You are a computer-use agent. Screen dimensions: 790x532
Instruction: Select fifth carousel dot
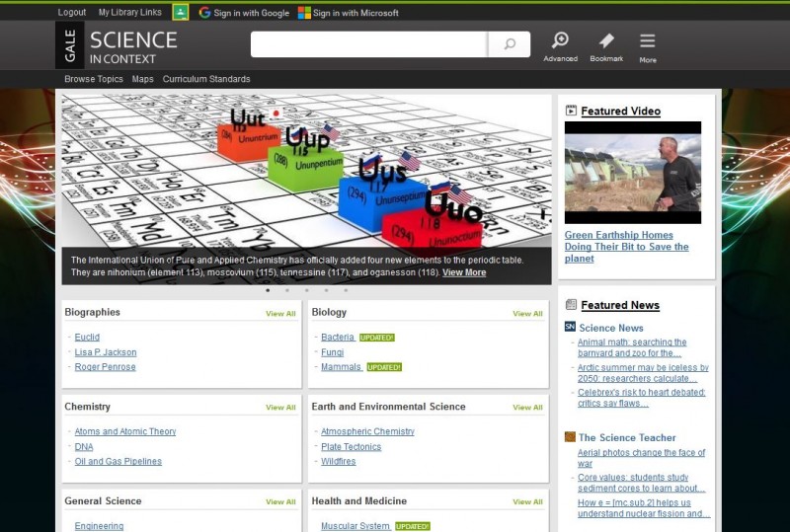click(x=346, y=290)
